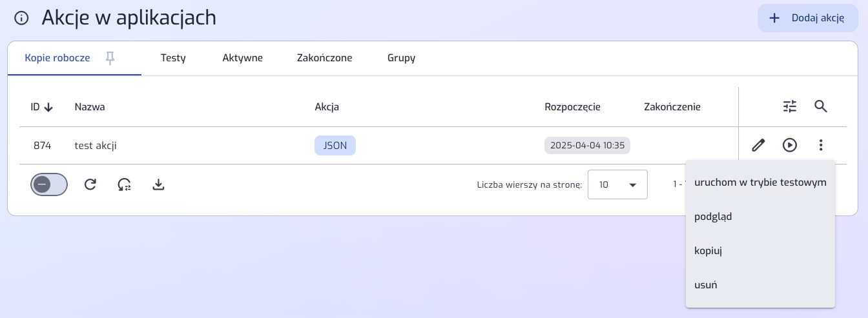Switch to the Testy tab
The image size is (868, 318).
pyautogui.click(x=173, y=58)
